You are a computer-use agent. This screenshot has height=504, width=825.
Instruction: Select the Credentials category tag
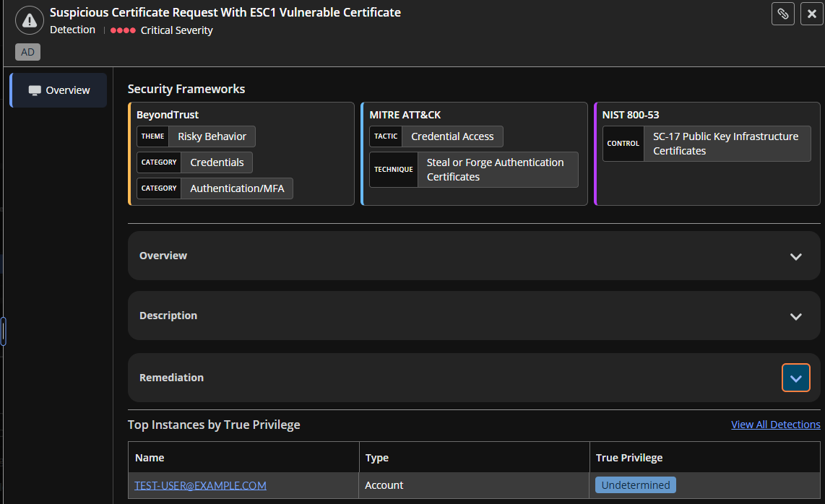[194, 162]
